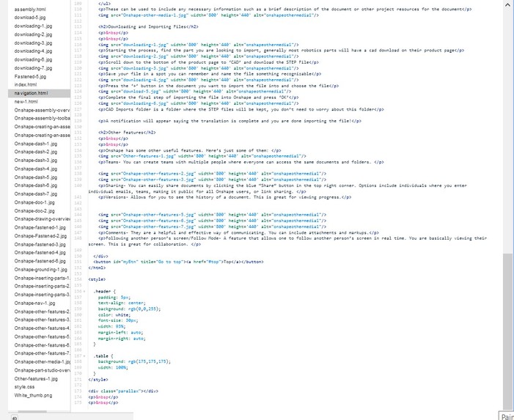514x420 pixels.
Task: Select downloading-7.jpg file
Action: (x=33, y=68)
